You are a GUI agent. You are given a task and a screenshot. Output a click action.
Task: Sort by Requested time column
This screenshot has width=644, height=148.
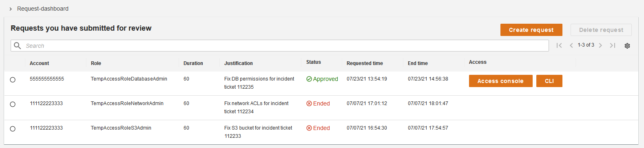(x=365, y=63)
